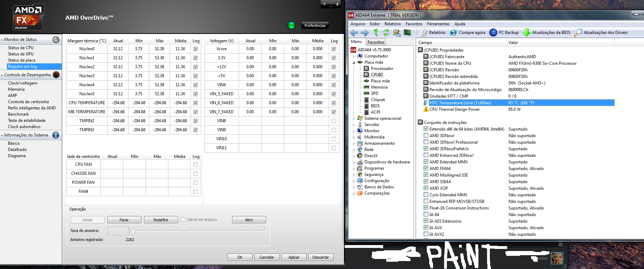
Task: Select Processador in the AIDA64 tree
Action: pyautogui.click(x=382, y=69)
